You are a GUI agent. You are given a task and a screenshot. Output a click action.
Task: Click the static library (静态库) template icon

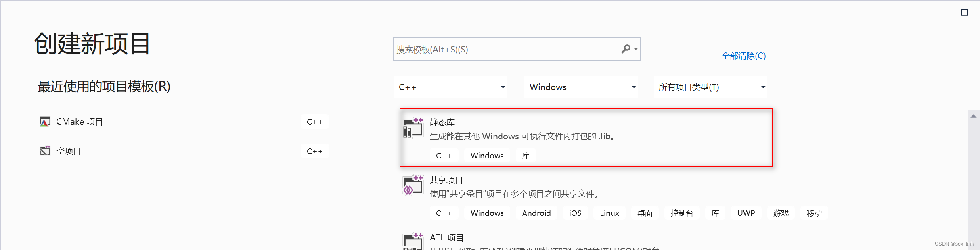click(x=413, y=127)
